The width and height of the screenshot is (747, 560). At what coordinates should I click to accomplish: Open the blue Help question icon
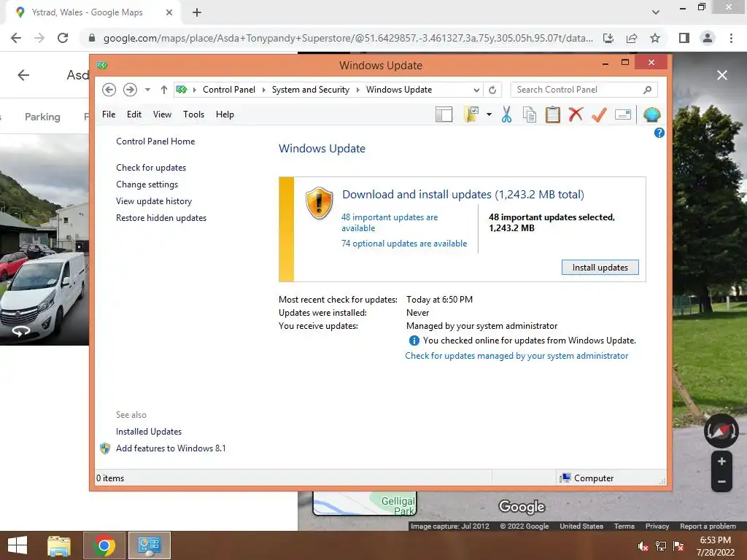659,133
